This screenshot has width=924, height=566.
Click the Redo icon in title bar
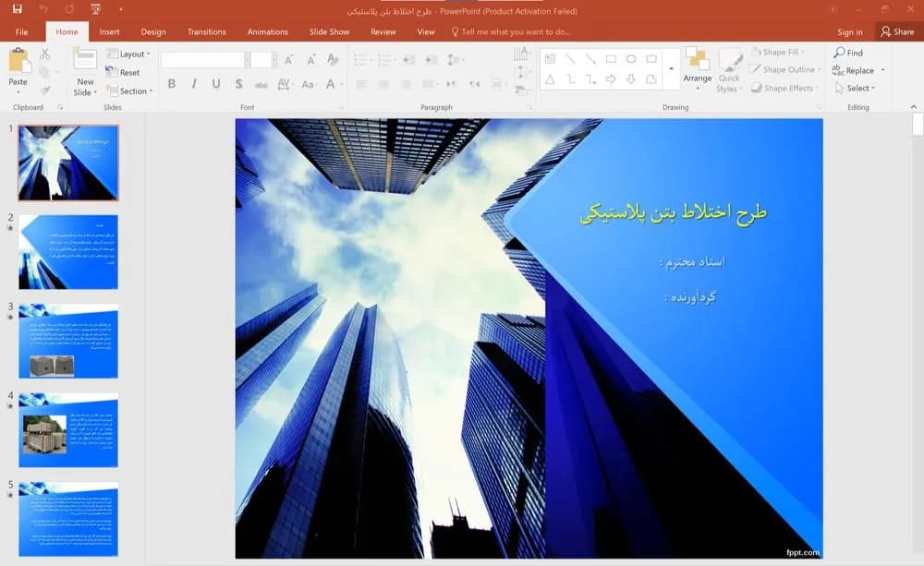69,9
